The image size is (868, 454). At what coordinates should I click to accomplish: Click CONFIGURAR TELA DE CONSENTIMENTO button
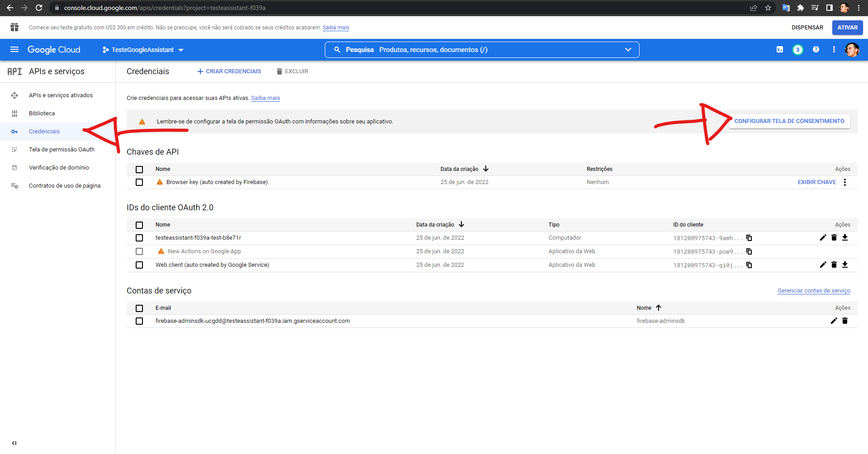(x=789, y=121)
